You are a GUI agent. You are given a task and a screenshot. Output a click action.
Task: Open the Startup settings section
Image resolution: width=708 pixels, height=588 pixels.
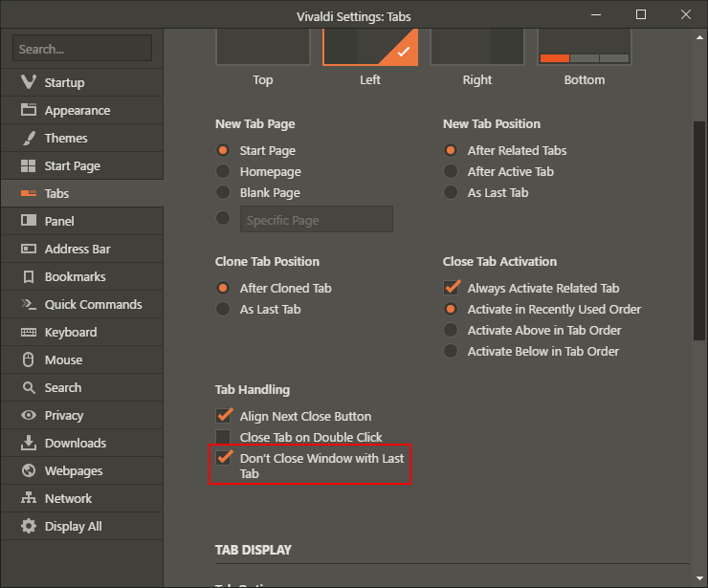point(81,82)
